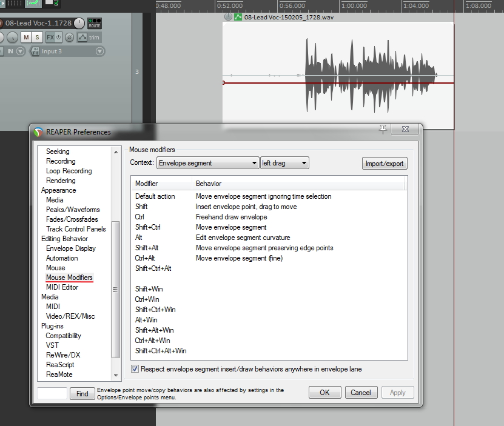
Task: Toggle the green envelope toolbar icon
Action: [33, 3]
